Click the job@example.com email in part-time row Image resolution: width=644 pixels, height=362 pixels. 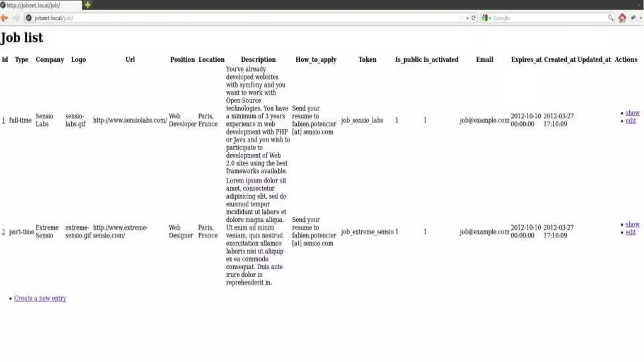(x=484, y=232)
